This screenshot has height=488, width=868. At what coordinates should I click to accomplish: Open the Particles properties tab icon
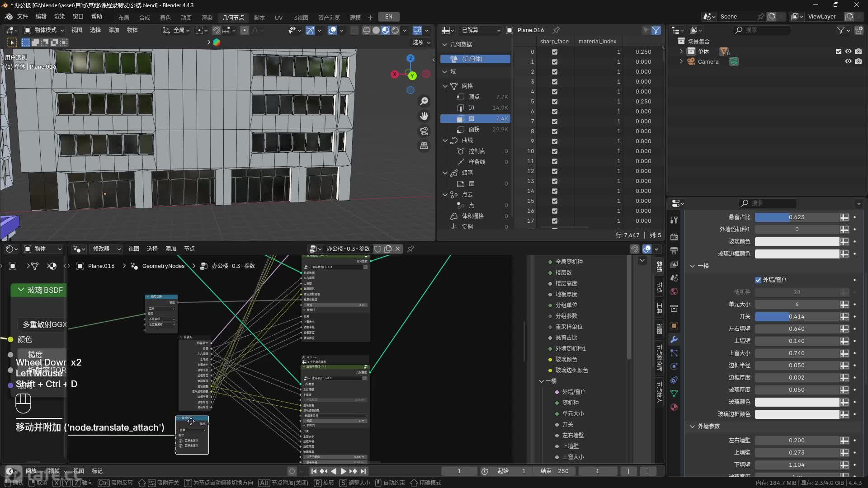(674, 353)
